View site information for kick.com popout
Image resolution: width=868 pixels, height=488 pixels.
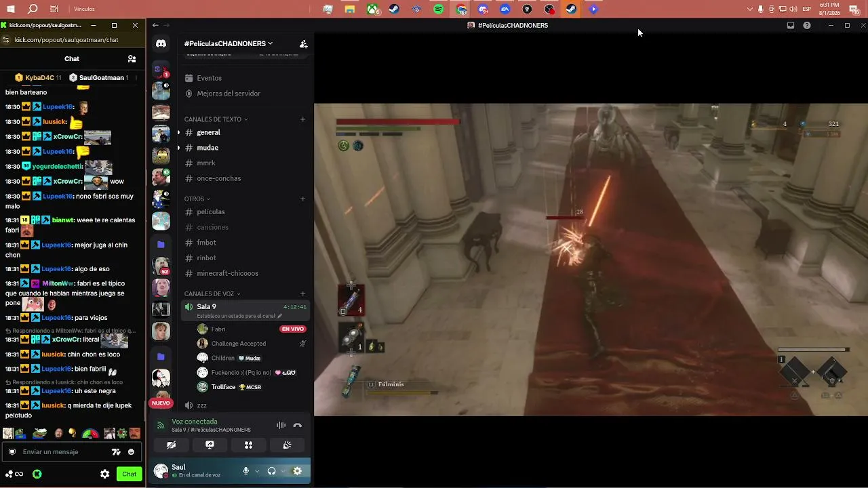click(6, 40)
